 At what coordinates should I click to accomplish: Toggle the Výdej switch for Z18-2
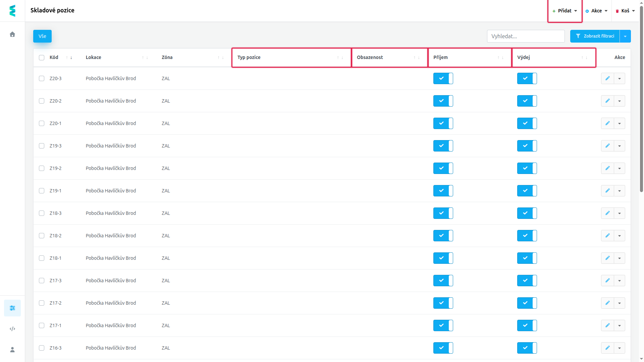click(527, 236)
